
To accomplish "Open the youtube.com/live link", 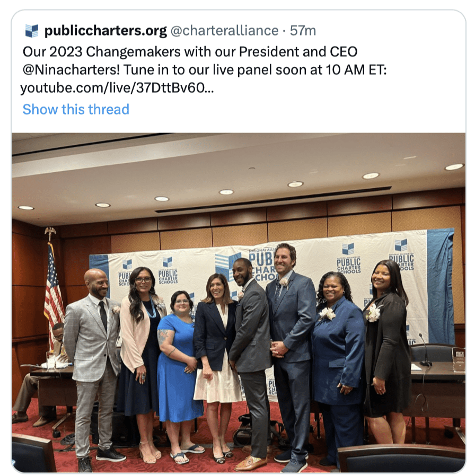I will 117,88.
